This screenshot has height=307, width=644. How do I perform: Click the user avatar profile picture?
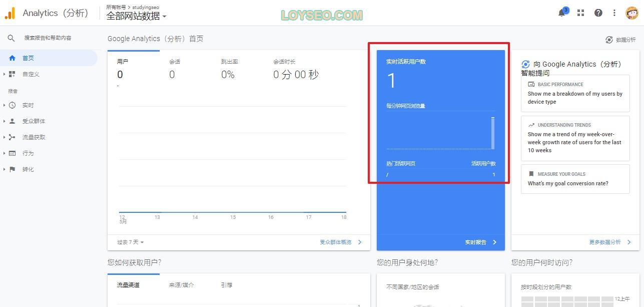point(632,13)
